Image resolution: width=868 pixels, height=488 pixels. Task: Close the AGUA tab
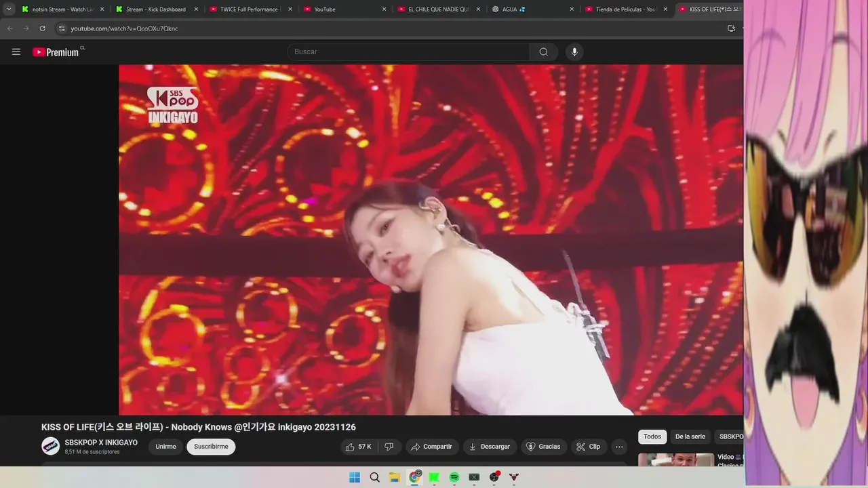[x=572, y=9]
